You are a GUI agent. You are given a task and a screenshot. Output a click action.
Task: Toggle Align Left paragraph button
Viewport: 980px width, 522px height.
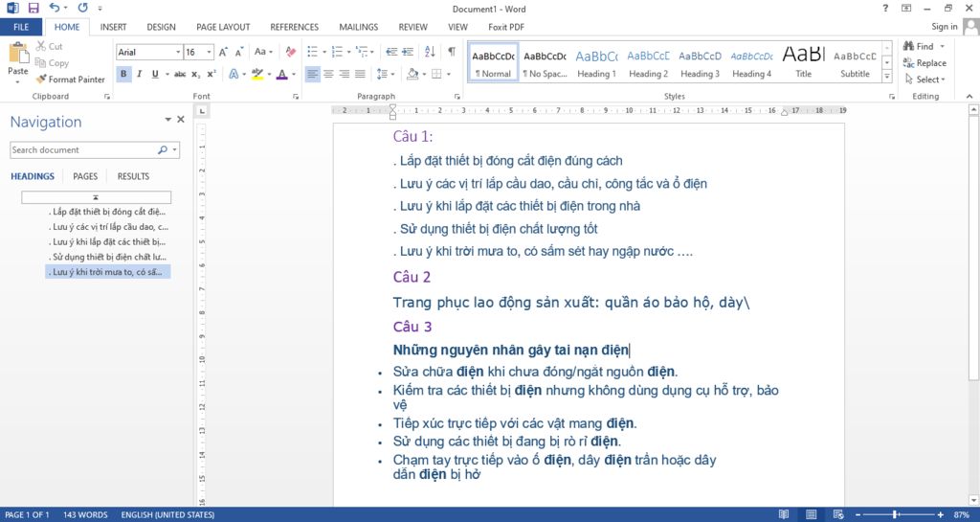(313, 74)
